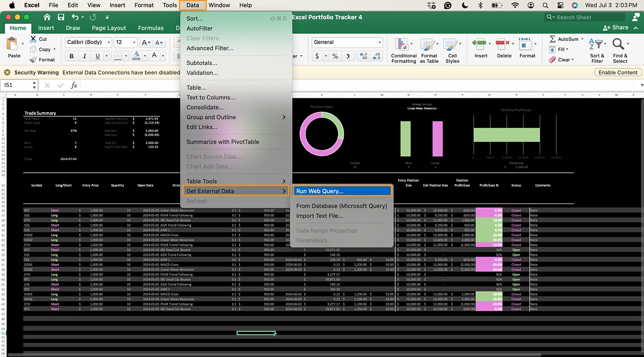Click the Cut scissors icon

[33, 39]
